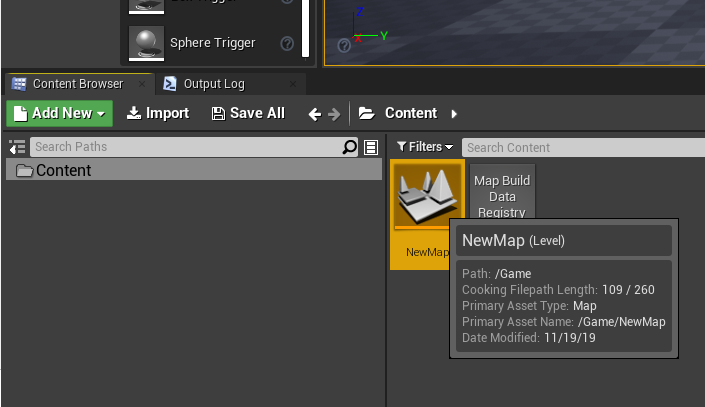The height and width of the screenshot is (407, 705).
Task: Select the Sphere Trigger item
Action: pyautogui.click(x=211, y=43)
